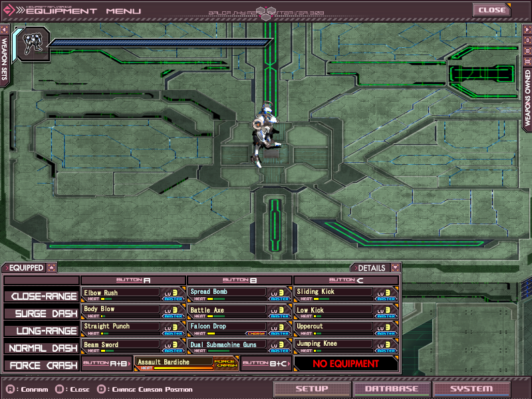Click the MASTER badge of Straight Punch

(174, 334)
